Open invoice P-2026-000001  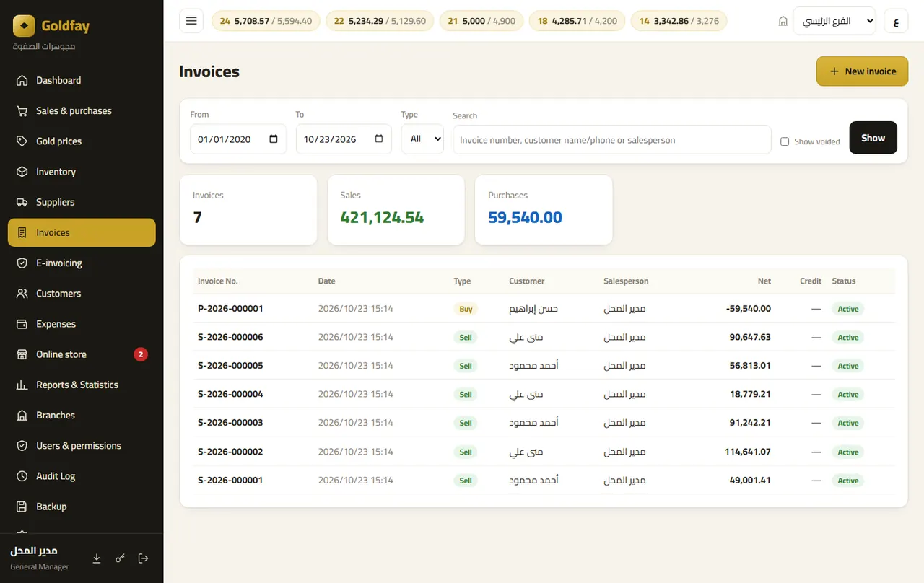[230, 309]
